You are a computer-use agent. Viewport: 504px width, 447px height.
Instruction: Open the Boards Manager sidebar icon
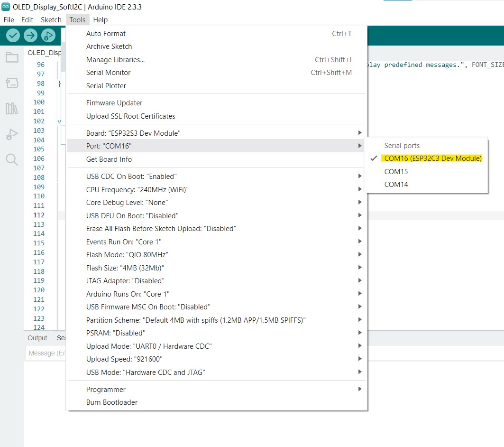[12, 83]
